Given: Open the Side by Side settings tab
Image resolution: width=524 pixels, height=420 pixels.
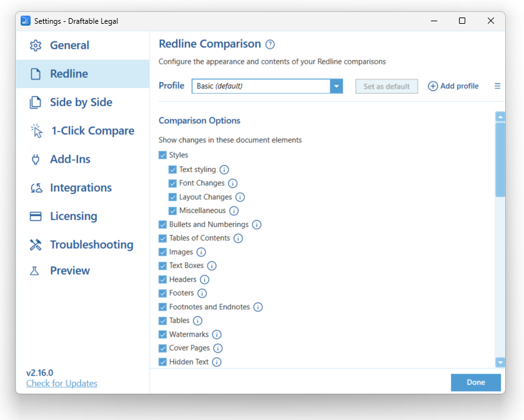Looking at the screenshot, I should point(83,102).
